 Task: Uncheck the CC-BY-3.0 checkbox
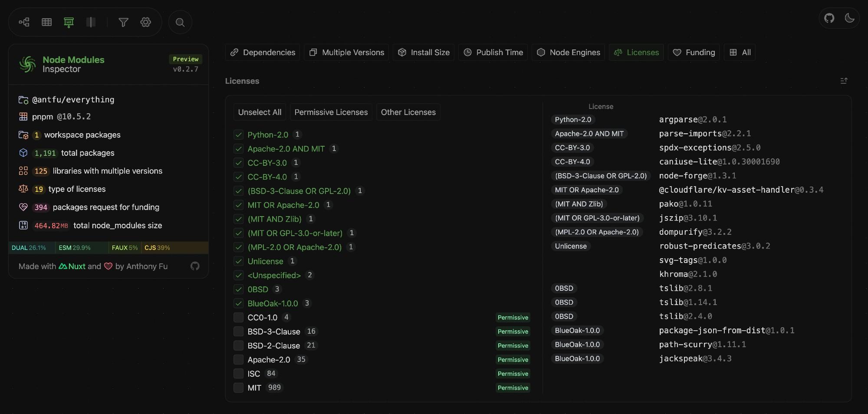(238, 163)
